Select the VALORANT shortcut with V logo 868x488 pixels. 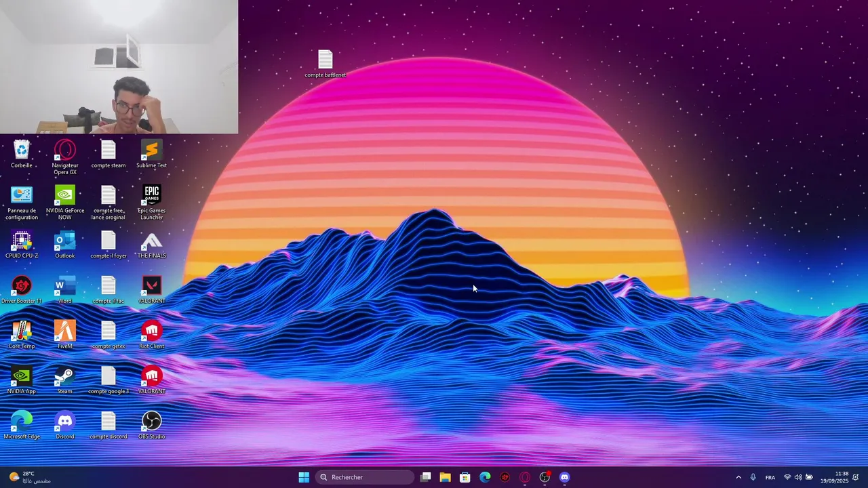coord(151,290)
